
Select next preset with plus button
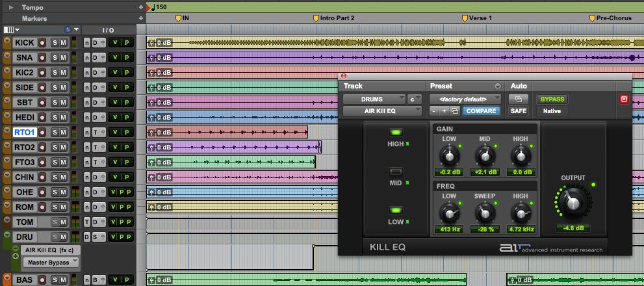(x=444, y=111)
